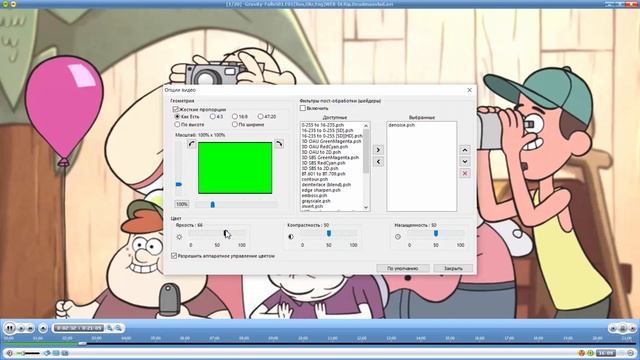
Task: Add selected shader with right arrow button
Action: coord(378,150)
